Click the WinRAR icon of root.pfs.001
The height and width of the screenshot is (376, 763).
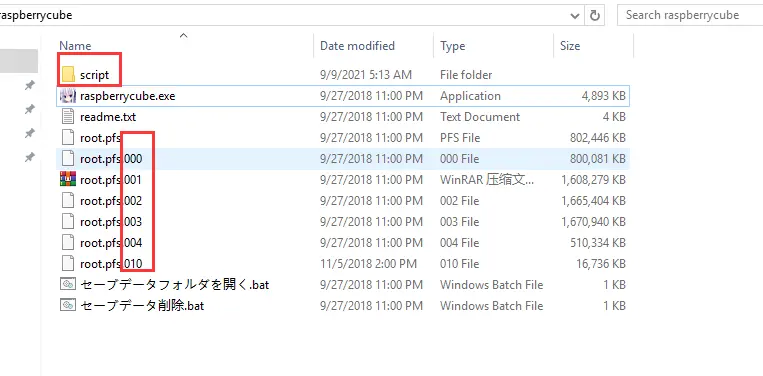(68, 179)
